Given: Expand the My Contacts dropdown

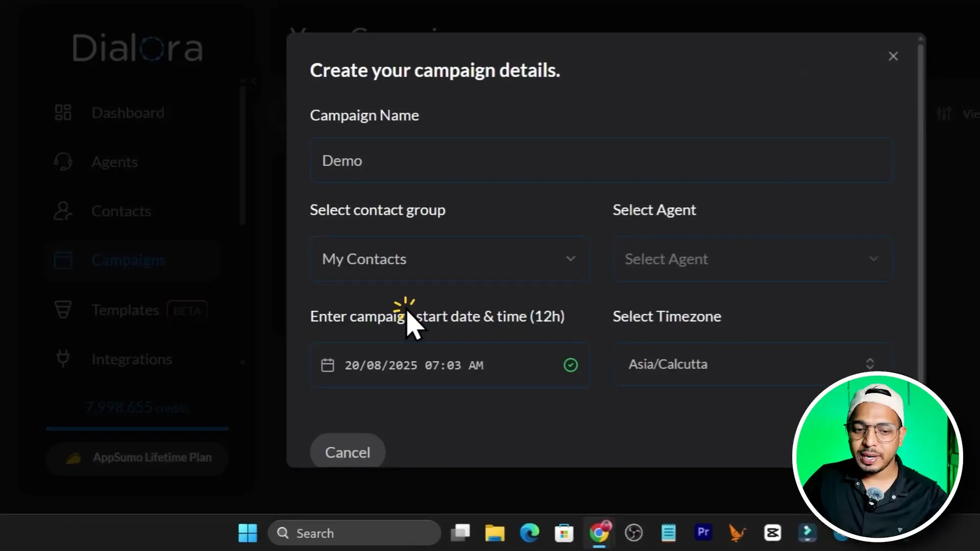Looking at the screenshot, I should pyautogui.click(x=450, y=259).
